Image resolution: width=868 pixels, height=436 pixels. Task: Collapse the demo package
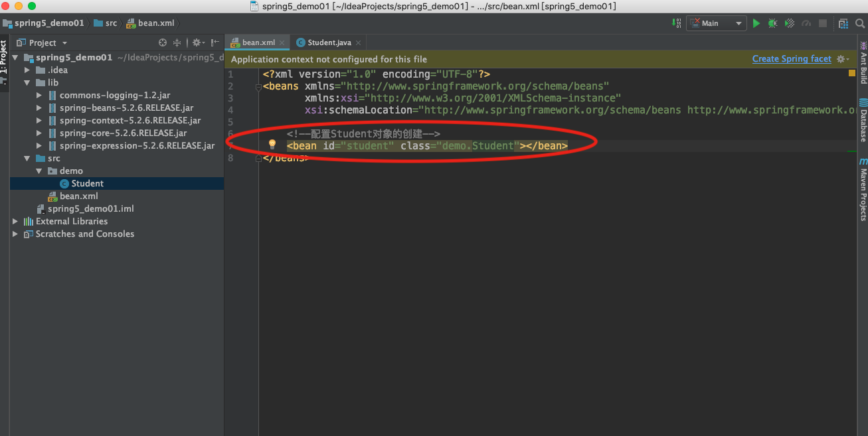click(39, 171)
